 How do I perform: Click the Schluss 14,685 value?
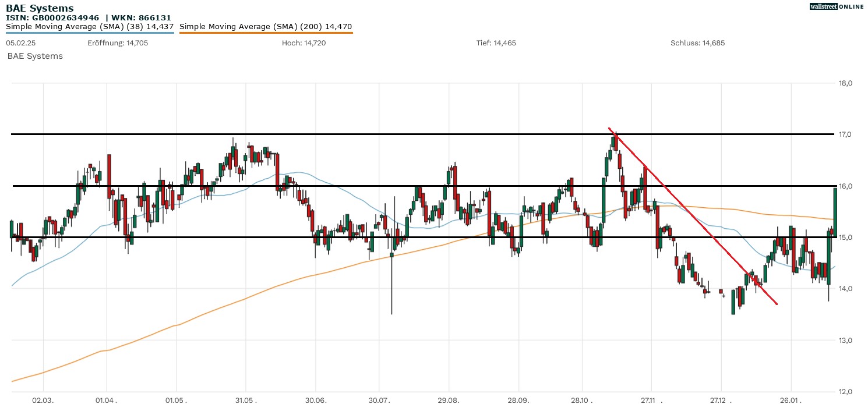697,43
